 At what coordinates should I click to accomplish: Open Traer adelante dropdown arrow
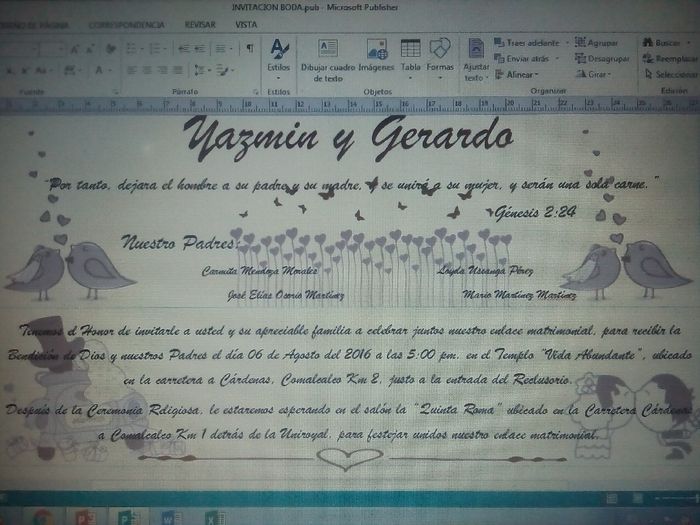coord(567,43)
